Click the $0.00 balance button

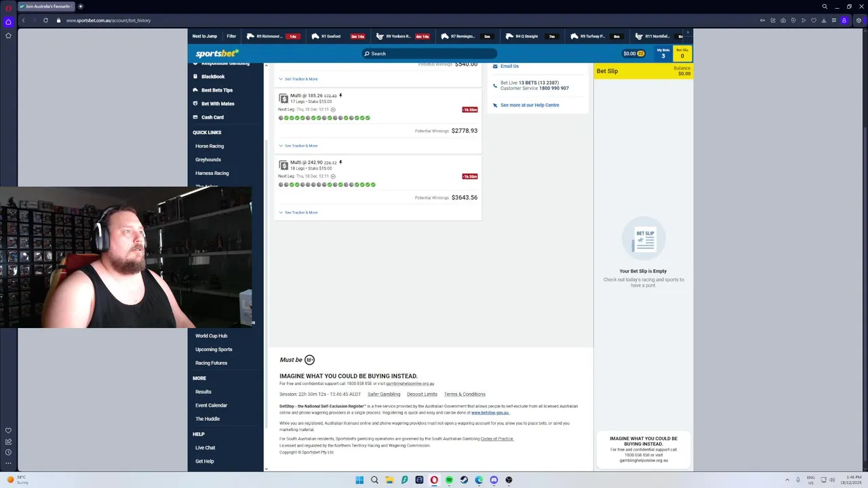tap(634, 54)
